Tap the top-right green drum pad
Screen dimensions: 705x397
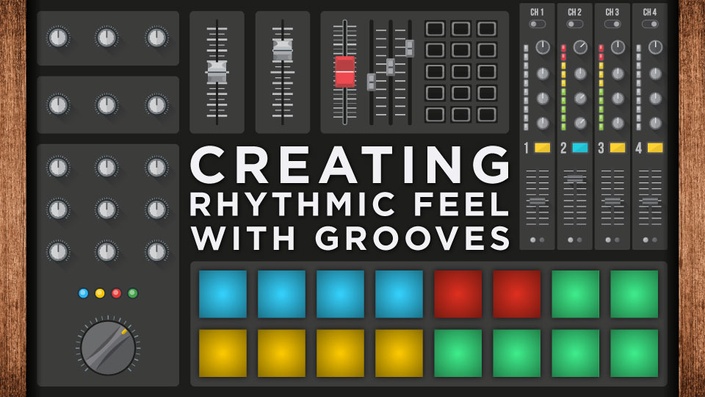pyautogui.click(x=634, y=294)
